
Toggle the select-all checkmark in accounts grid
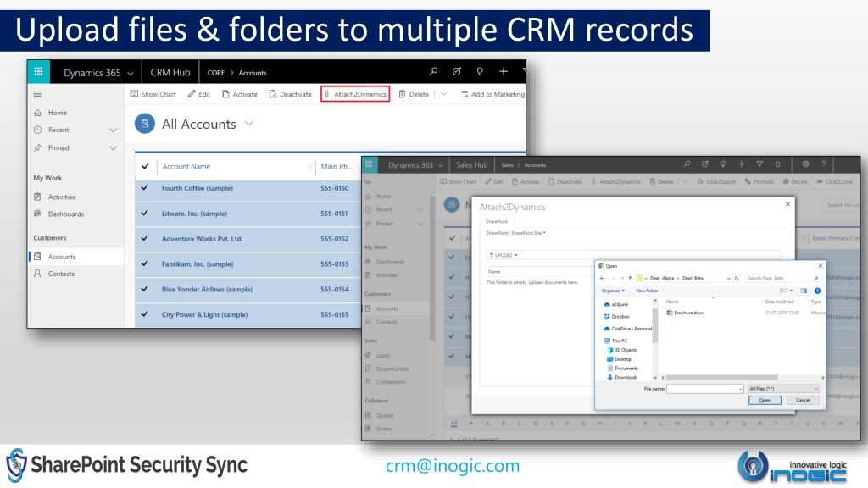(145, 166)
